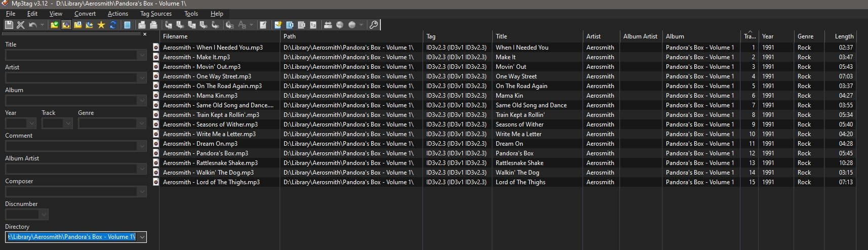Screen dimensions: 868x250
Task: Select file 'Aerosmith - Dream On.mp3'
Action: (x=200, y=144)
